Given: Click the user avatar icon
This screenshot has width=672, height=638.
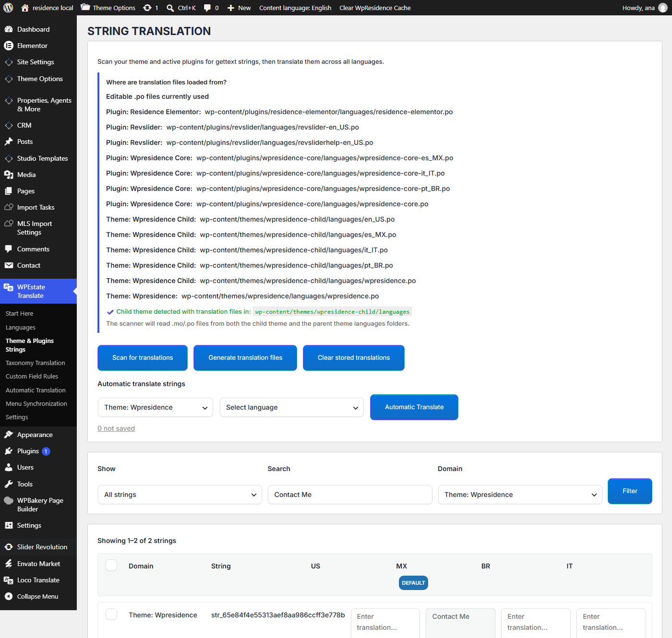Looking at the screenshot, I should (x=663, y=8).
